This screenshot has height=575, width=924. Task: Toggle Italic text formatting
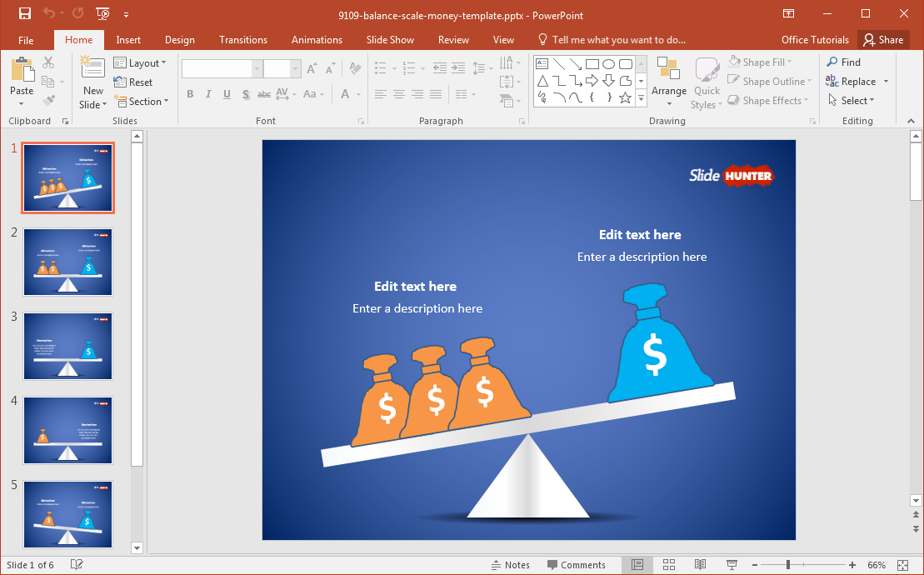(208, 94)
